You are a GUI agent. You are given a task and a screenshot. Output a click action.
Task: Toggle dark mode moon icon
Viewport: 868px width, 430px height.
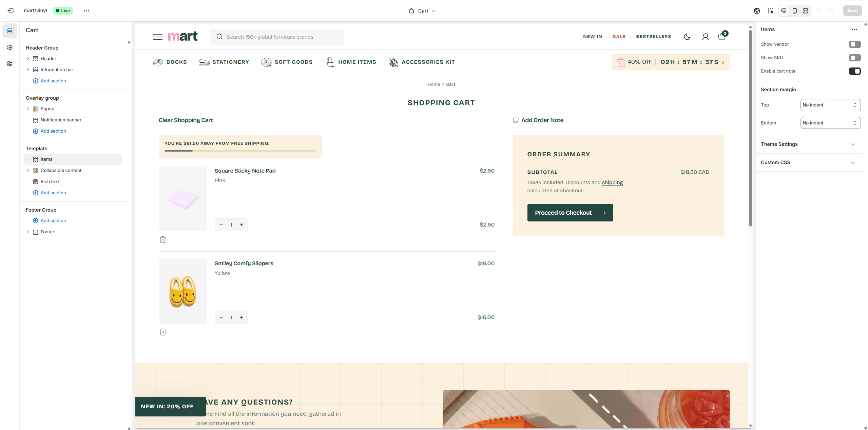pyautogui.click(x=687, y=37)
